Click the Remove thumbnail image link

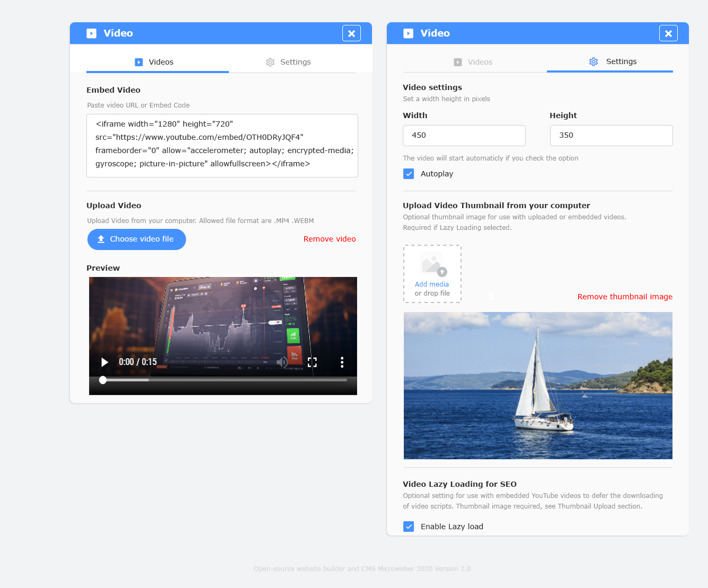pos(625,297)
